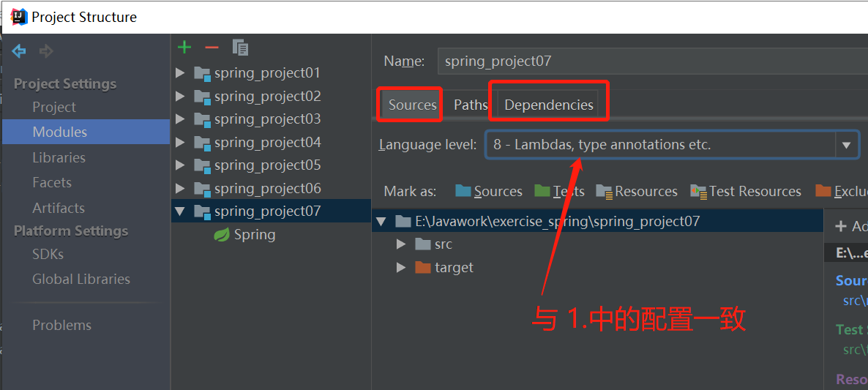The width and height of the screenshot is (868, 390).
Task: Select spring_project06 module row
Action: click(267, 188)
